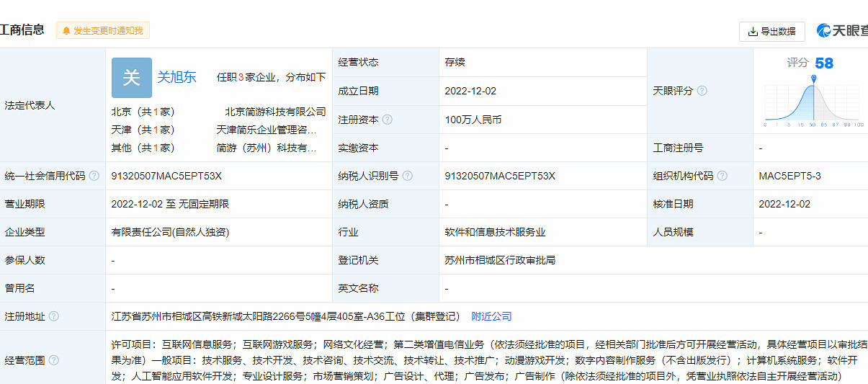The image size is (868, 384).
Task: Click the 核准日期 value 2022-12-02
Action: [x=784, y=204]
